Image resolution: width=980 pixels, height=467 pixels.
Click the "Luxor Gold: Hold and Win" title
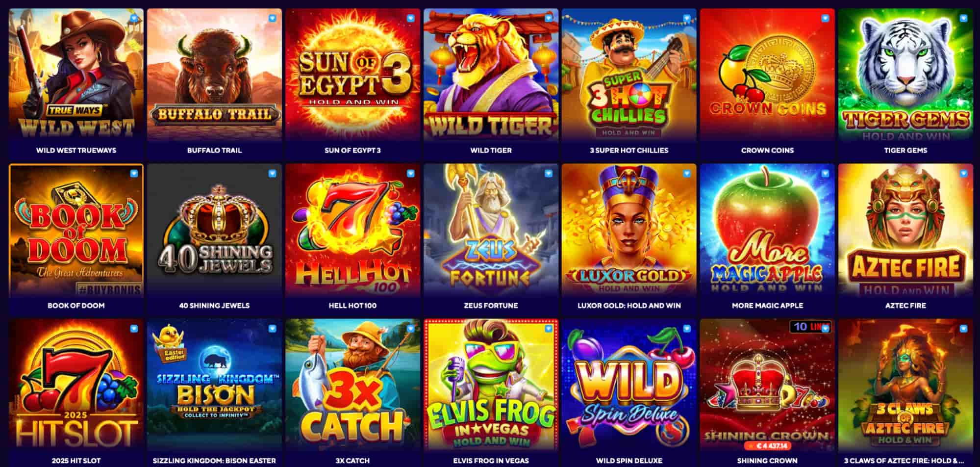(x=629, y=305)
